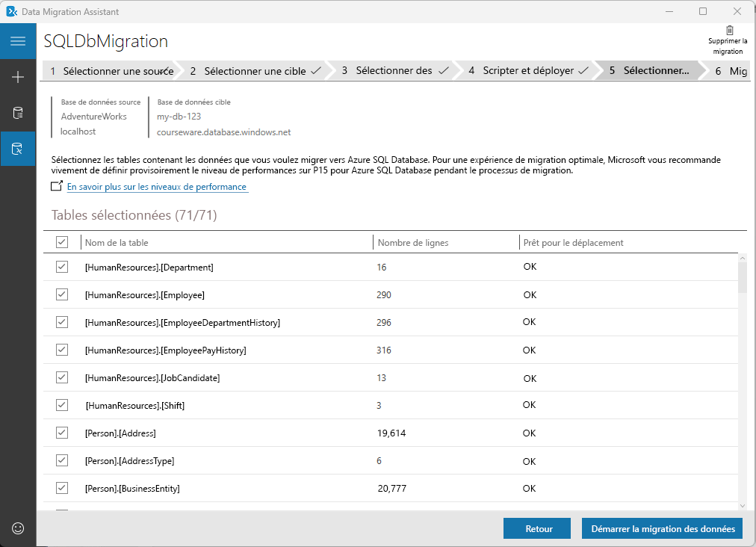Toggle the select-all tables header checkbox
This screenshot has height=547, width=756.
click(x=62, y=242)
